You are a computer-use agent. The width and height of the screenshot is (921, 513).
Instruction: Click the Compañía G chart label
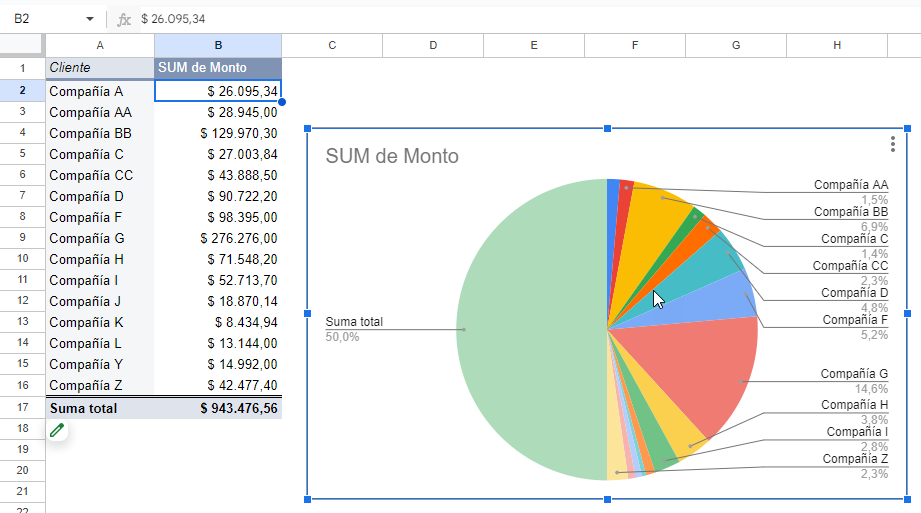click(x=854, y=381)
